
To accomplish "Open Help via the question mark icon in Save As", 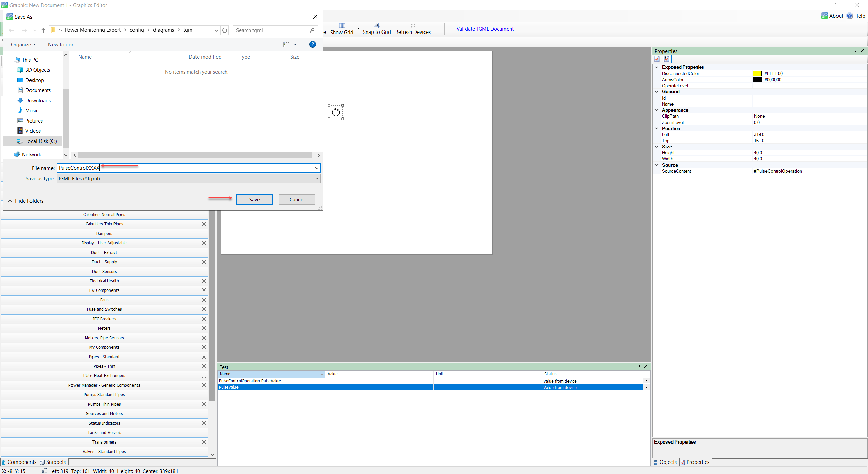I will (312, 44).
